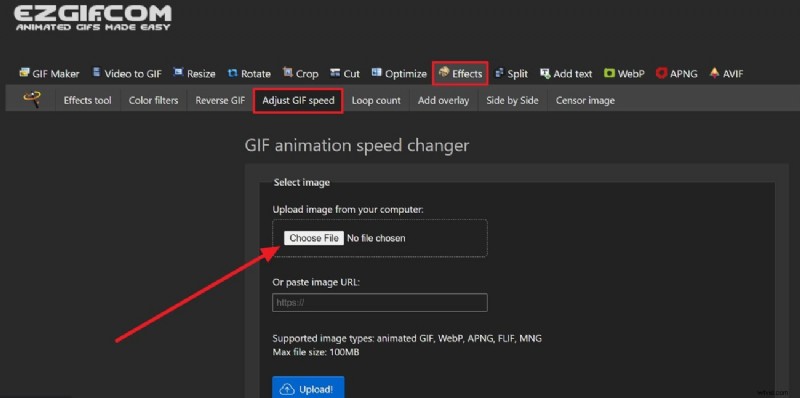
Task: Open the GIF Maker menu
Action: pos(49,73)
